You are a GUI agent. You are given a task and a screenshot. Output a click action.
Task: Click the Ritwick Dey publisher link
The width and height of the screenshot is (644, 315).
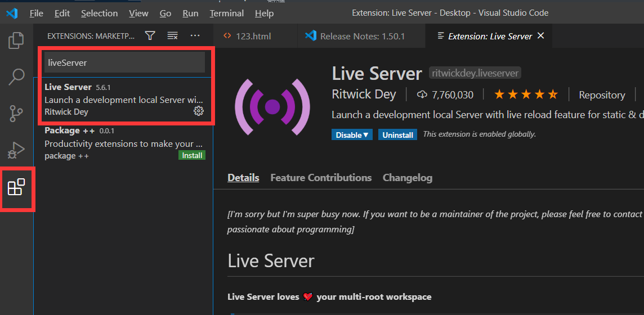(364, 94)
